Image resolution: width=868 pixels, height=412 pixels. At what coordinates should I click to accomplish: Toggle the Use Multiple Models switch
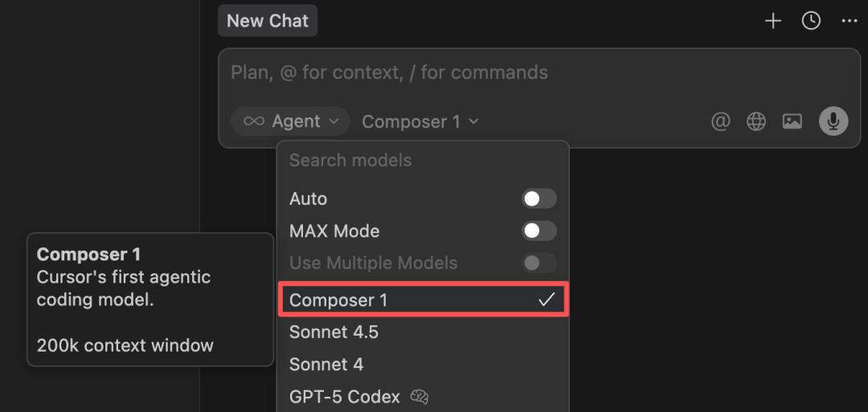538,263
